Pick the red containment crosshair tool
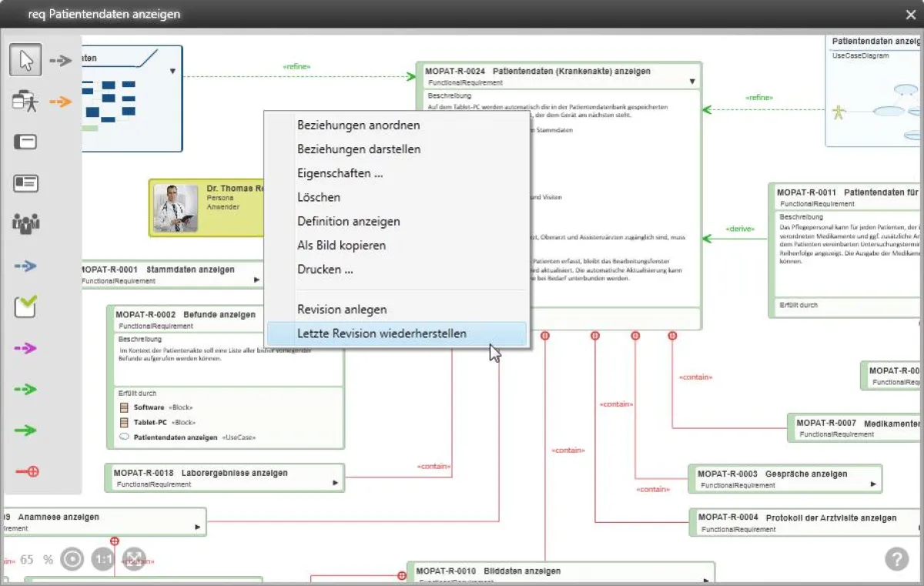924x586 pixels. point(25,471)
